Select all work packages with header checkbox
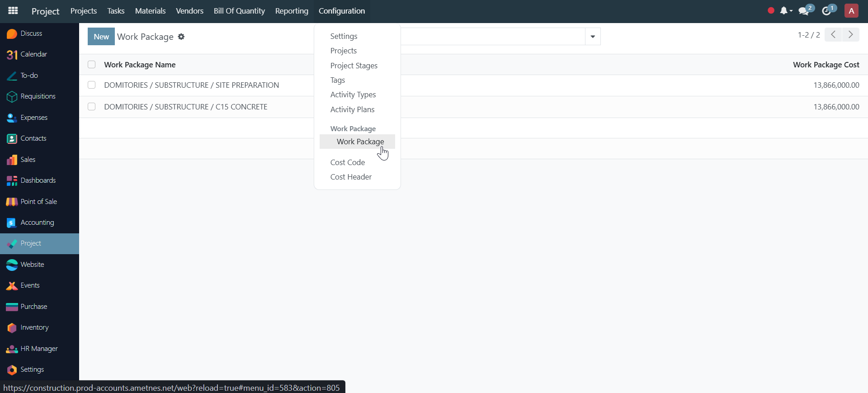The image size is (868, 393). (92, 65)
